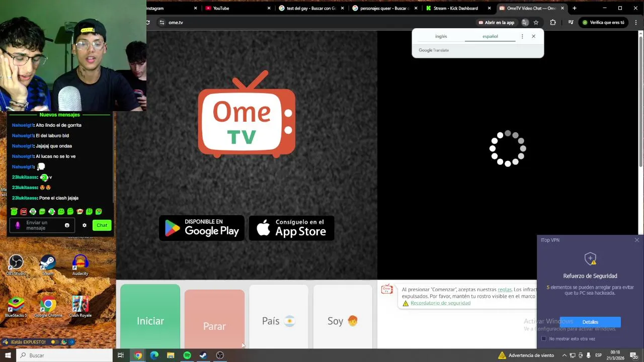Open the Steam desktop shortcut

[48, 265]
